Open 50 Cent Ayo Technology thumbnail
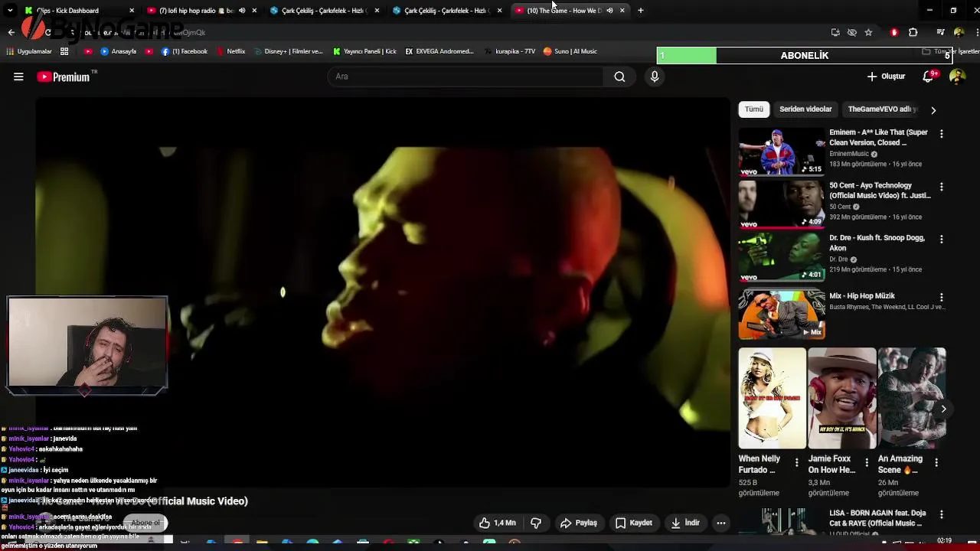 point(781,204)
